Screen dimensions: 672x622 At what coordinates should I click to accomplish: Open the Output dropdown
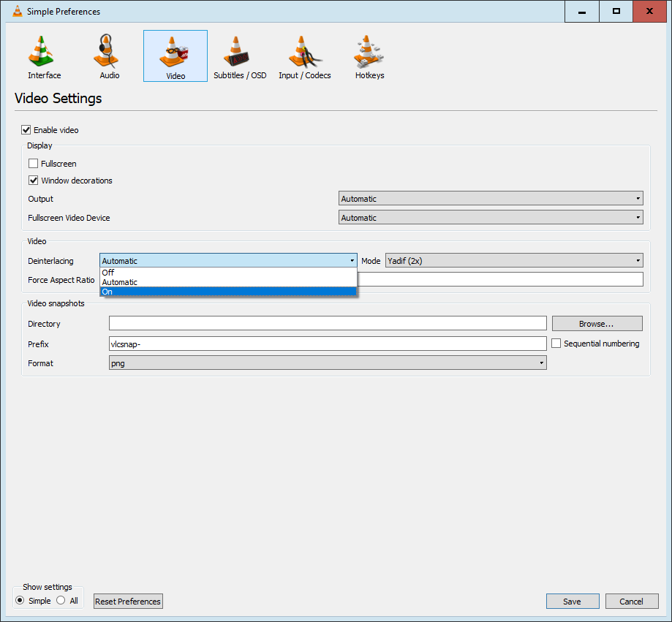(491, 198)
